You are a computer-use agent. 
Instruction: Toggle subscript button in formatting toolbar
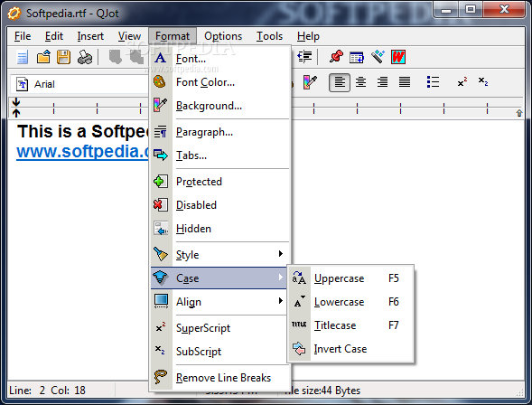[x=483, y=82]
